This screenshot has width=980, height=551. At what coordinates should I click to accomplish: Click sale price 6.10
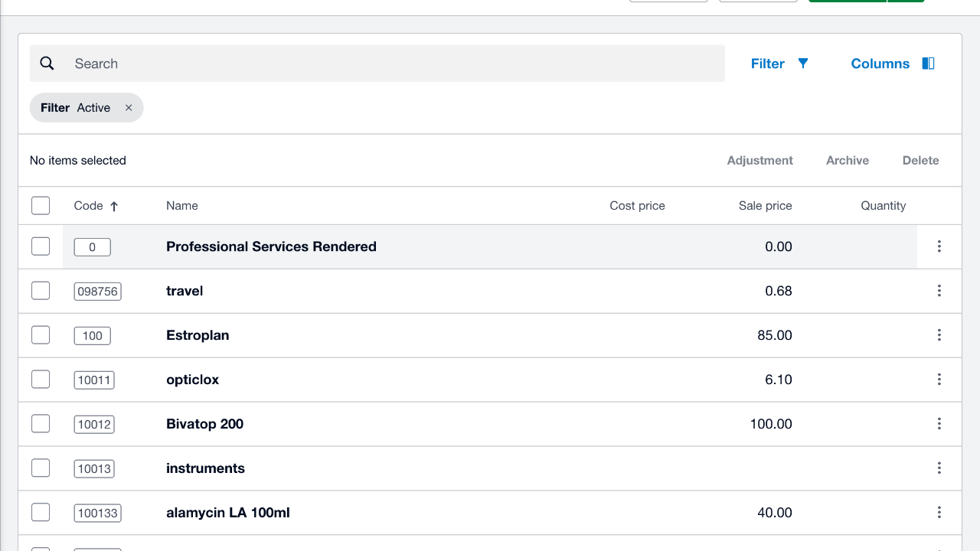(x=779, y=380)
